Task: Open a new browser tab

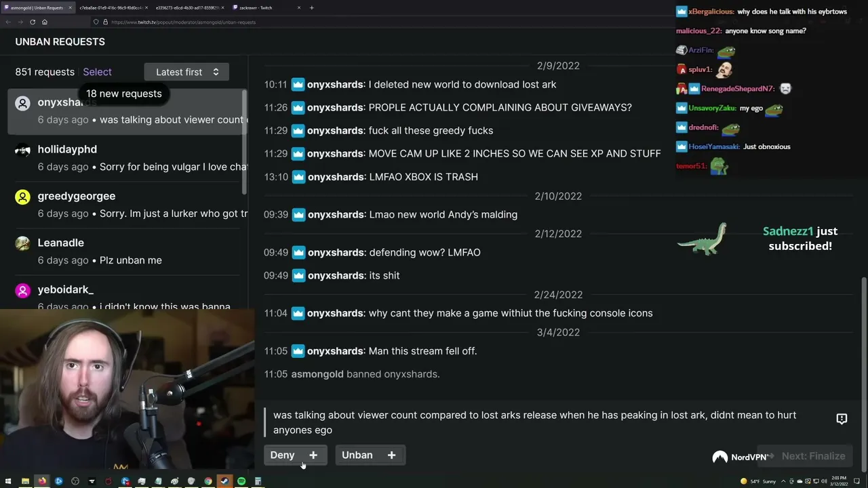Action: (311, 7)
